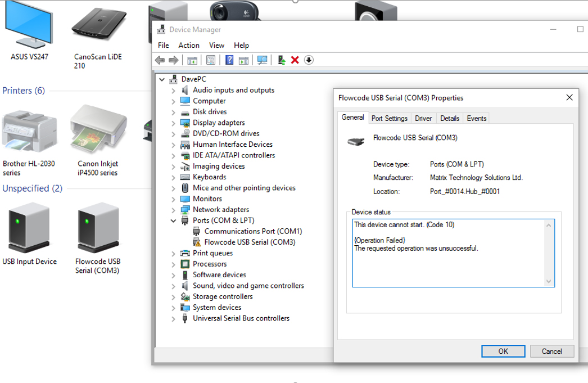Click the Help question mark toolbar icon
The width and height of the screenshot is (588, 383).
(x=229, y=60)
